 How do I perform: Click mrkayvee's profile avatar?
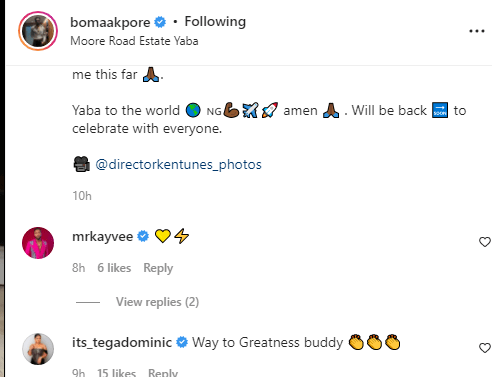tap(38, 243)
